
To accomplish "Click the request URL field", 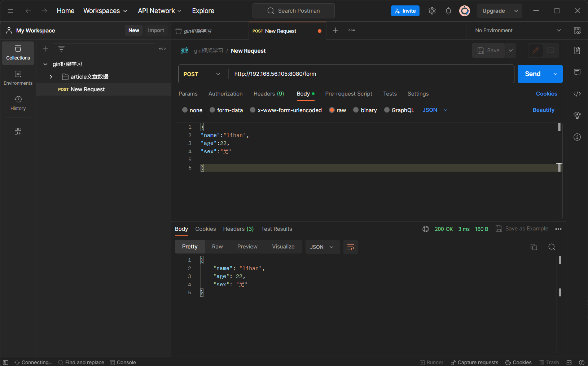I will point(371,74).
